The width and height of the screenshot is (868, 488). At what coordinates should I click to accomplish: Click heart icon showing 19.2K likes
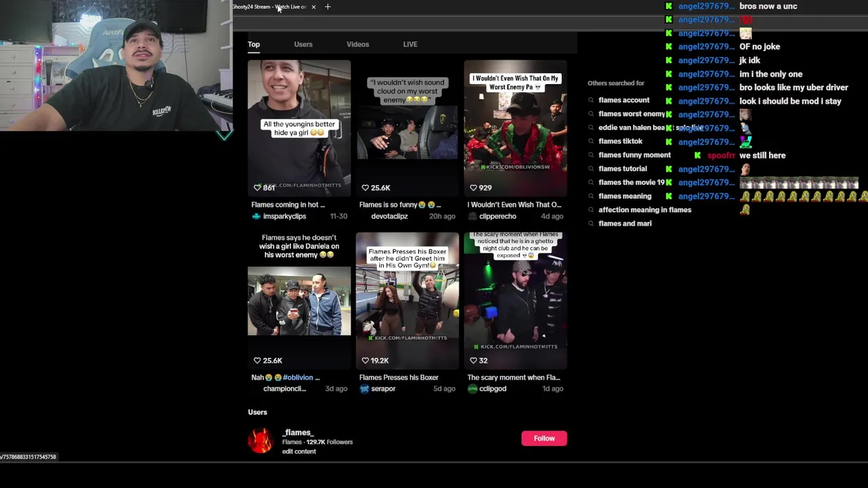coord(366,361)
